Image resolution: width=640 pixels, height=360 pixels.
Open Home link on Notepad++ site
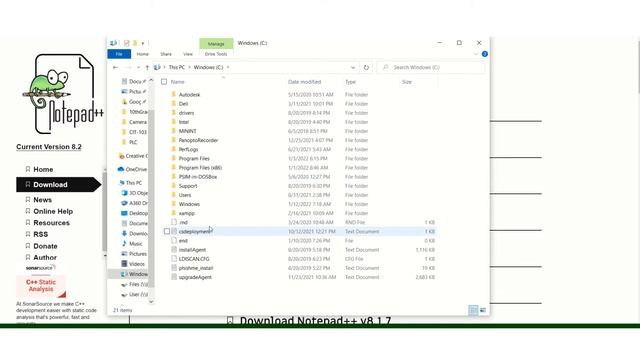[43, 169]
